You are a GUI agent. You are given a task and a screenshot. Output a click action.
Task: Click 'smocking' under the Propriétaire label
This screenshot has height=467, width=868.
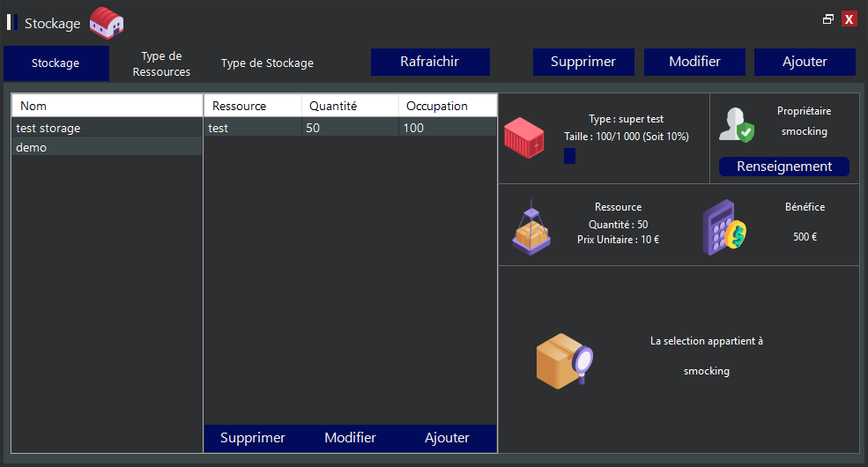(x=804, y=131)
